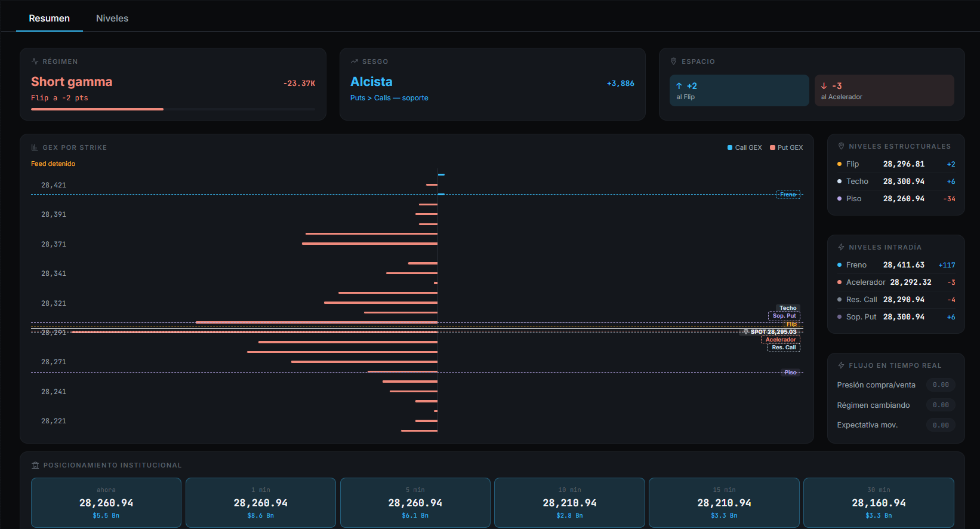
Task: Click the Acelerador chart label
Action: [781, 340]
